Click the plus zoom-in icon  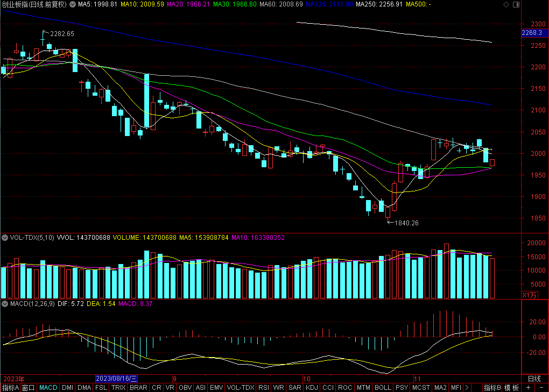(529, 388)
